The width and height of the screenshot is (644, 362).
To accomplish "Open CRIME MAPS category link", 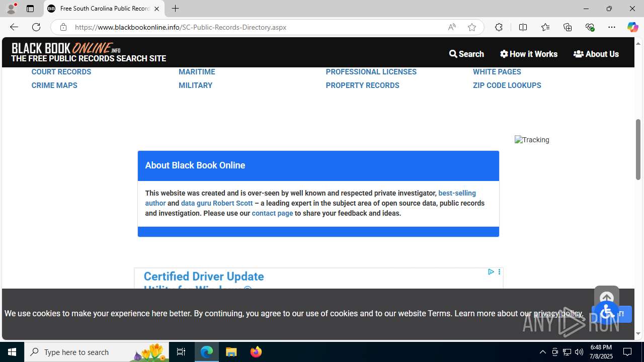I will (54, 85).
